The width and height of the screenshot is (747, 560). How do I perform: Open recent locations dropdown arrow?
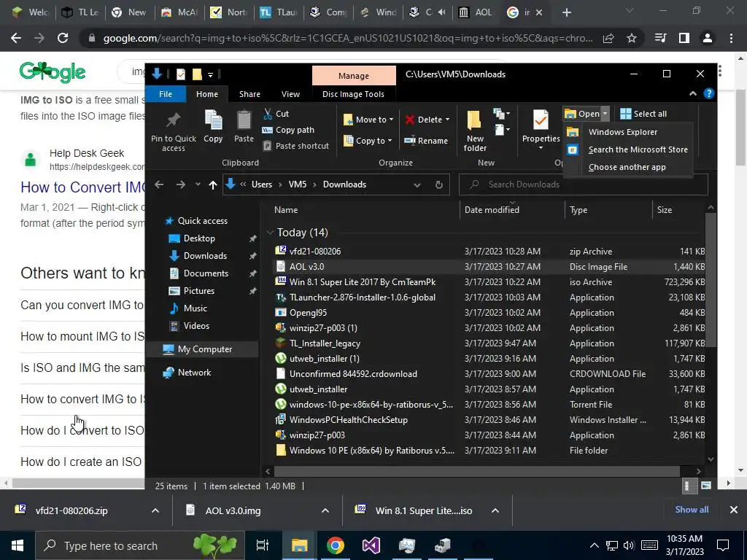(198, 184)
